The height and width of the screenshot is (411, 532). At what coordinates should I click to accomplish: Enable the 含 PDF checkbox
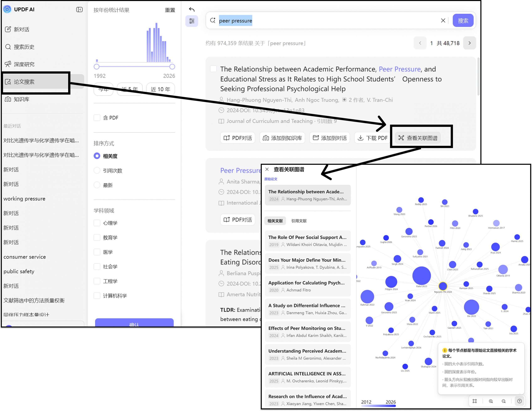(97, 118)
